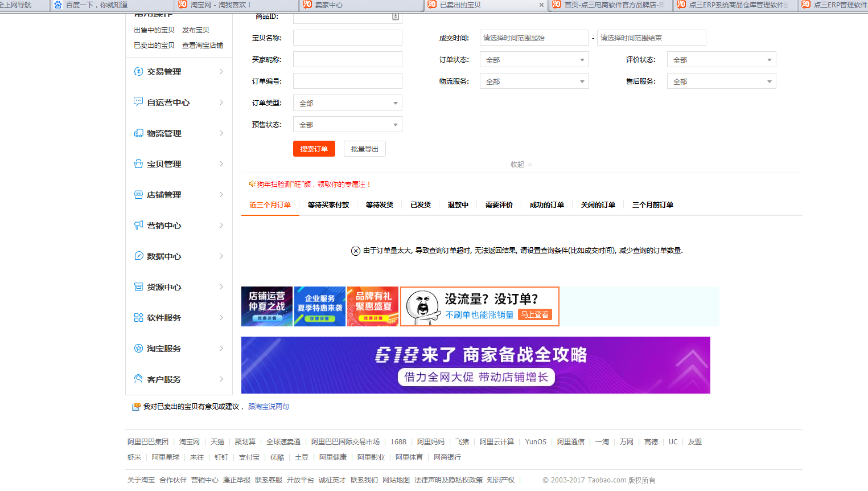This screenshot has height=491, width=868.
Task: Open the 售后服务 dropdown
Action: click(722, 81)
